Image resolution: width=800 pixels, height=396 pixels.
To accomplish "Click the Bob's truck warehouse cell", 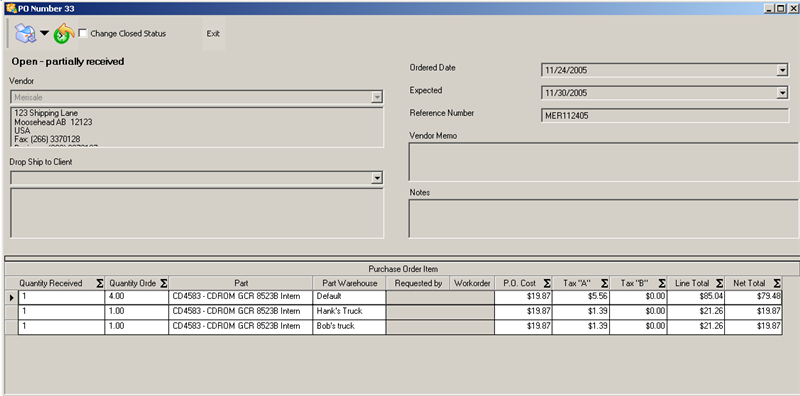I will tap(349, 327).
